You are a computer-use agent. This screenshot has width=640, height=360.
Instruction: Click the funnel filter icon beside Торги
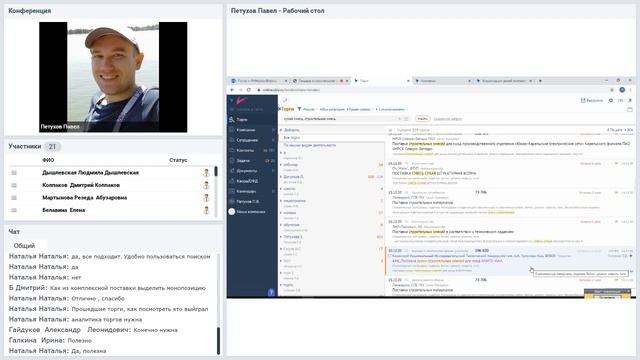(x=299, y=109)
